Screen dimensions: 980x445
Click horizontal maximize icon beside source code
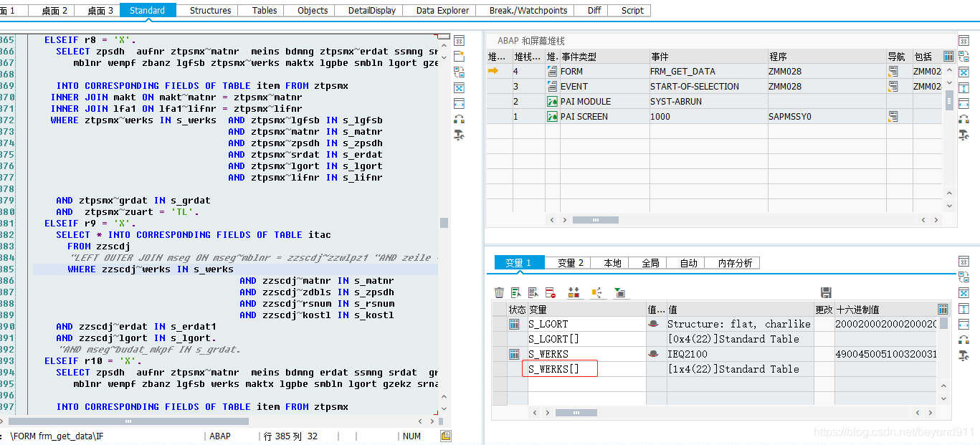pyautogui.click(x=460, y=103)
